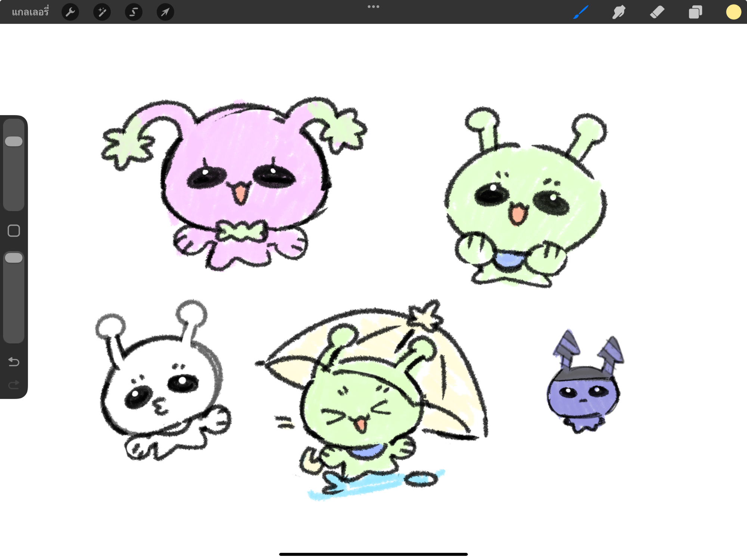Image resolution: width=747 pixels, height=560 pixels.
Task: Return to the Gallery (แกลเลอรี่)
Action: pyautogui.click(x=30, y=12)
